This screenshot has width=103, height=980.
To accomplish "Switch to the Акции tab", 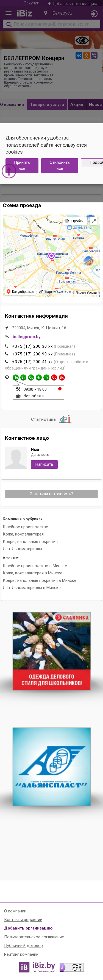I will (x=77, y=104).
